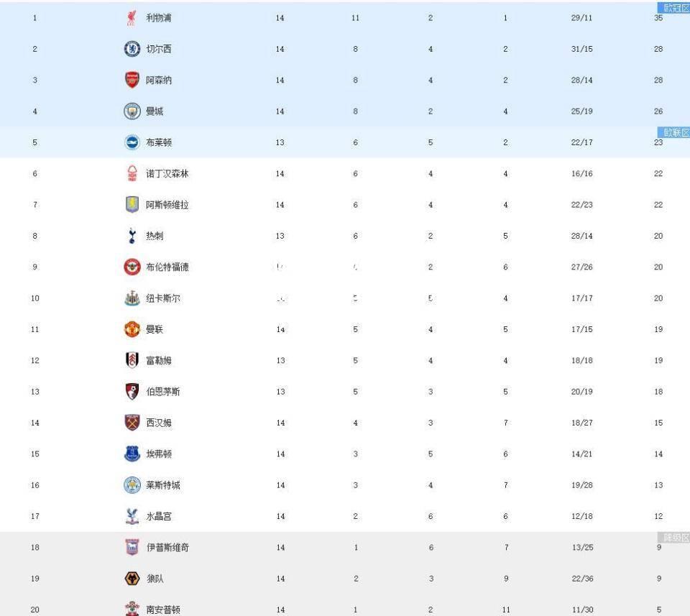Open team link 伊普斯维奇

coord(167,548)
